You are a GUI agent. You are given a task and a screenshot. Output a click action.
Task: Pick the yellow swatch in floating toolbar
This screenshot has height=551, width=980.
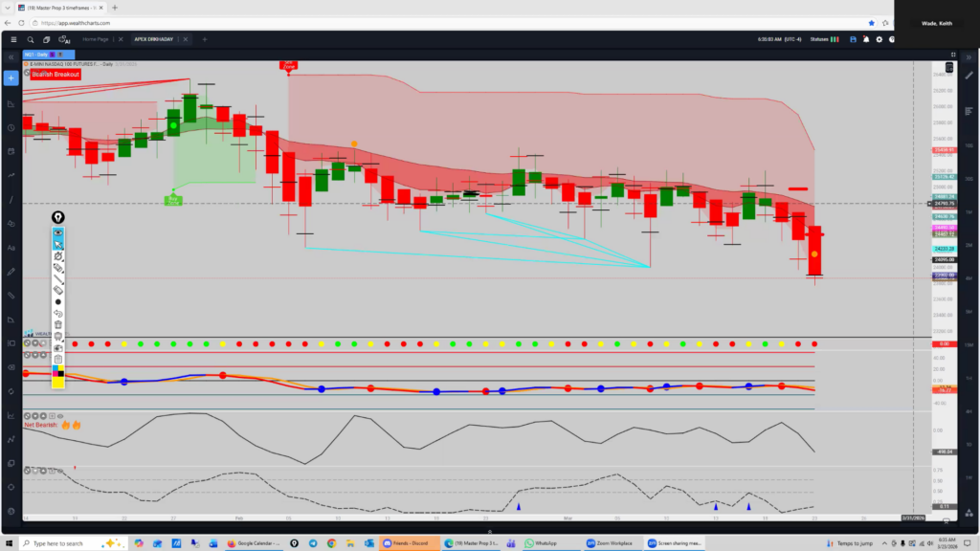(58, 383)
